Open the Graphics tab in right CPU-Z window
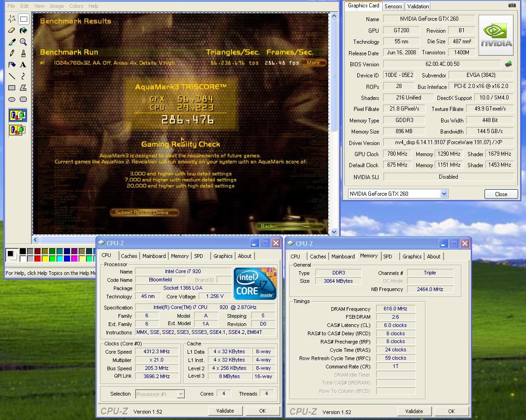The width and height of the screenshot is (526, 420). click(412, 257)
